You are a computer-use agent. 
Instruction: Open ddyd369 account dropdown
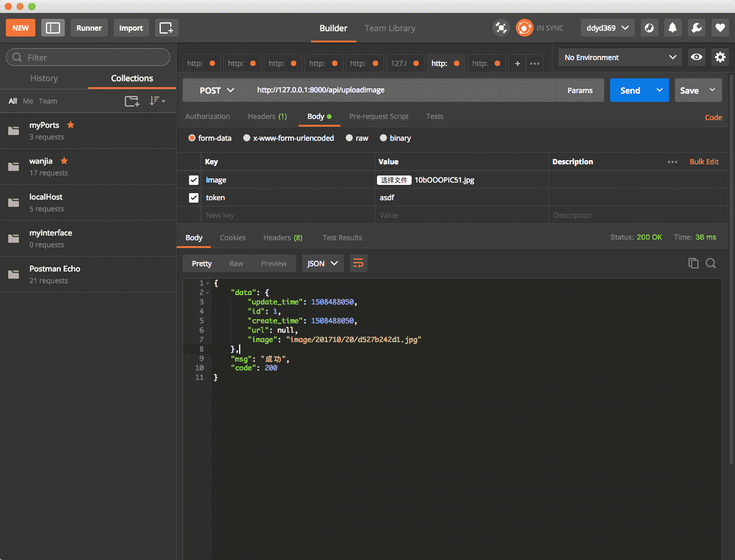tap(608, 28)
